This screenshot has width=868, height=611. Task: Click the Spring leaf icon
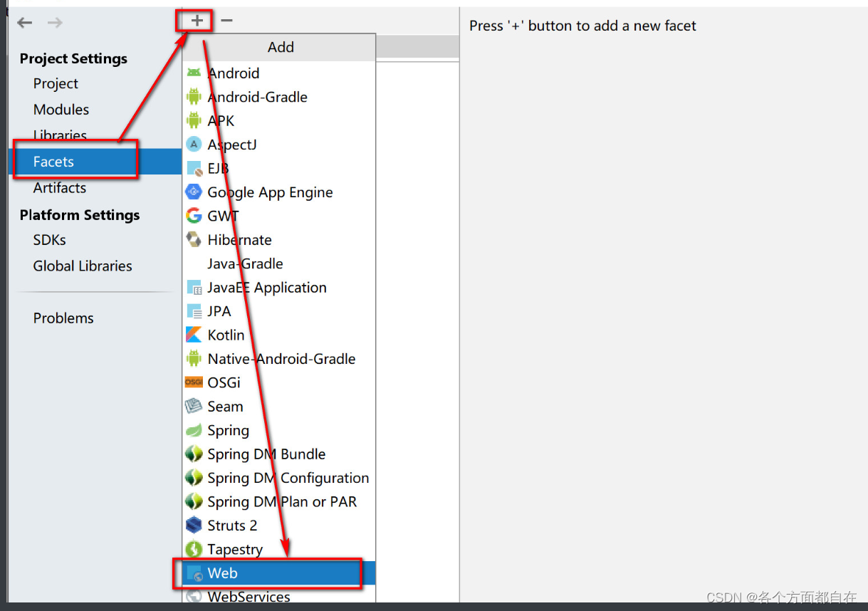coord(194,430)
